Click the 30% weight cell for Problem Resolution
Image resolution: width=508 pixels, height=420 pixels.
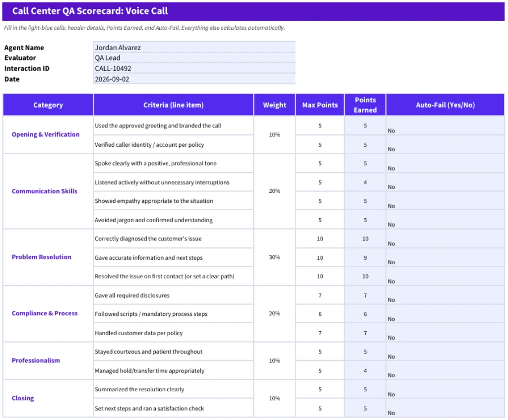coord(274,257)
